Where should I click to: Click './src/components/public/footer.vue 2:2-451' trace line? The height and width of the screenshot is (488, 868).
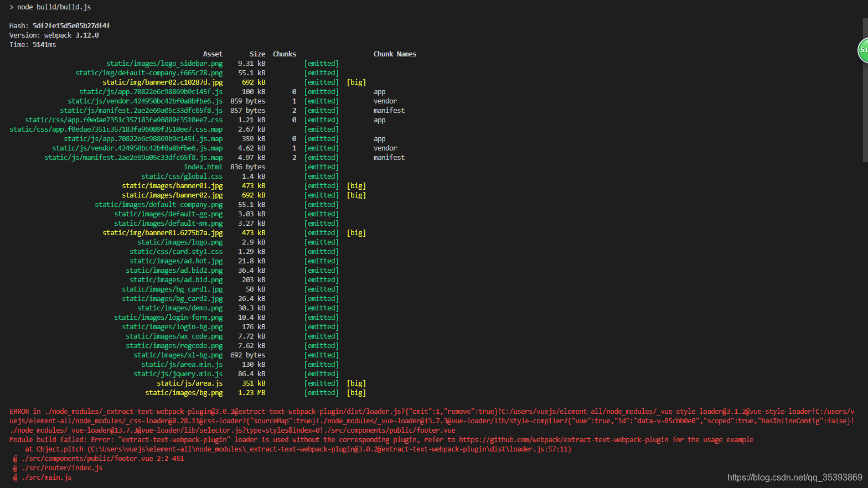click(x=99, y=459)
